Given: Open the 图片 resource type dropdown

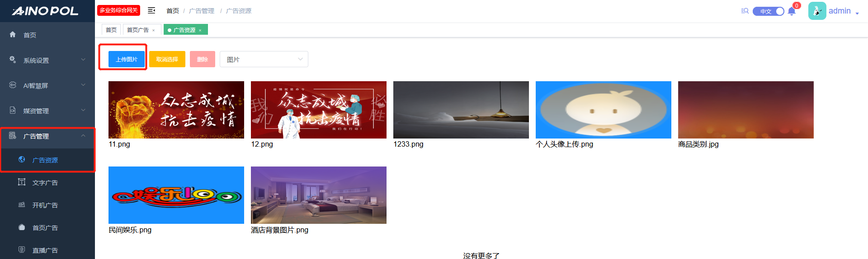Looking at the screenshot, I should (264, 59).
